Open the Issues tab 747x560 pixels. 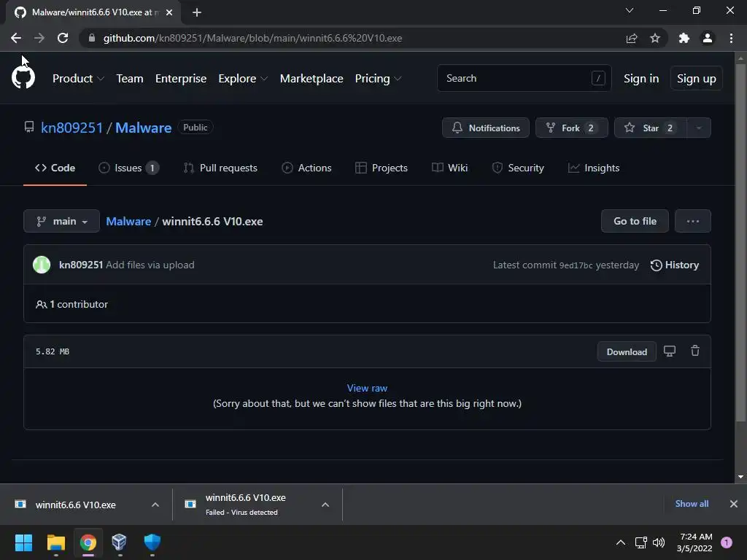click(x=128, y=168)
